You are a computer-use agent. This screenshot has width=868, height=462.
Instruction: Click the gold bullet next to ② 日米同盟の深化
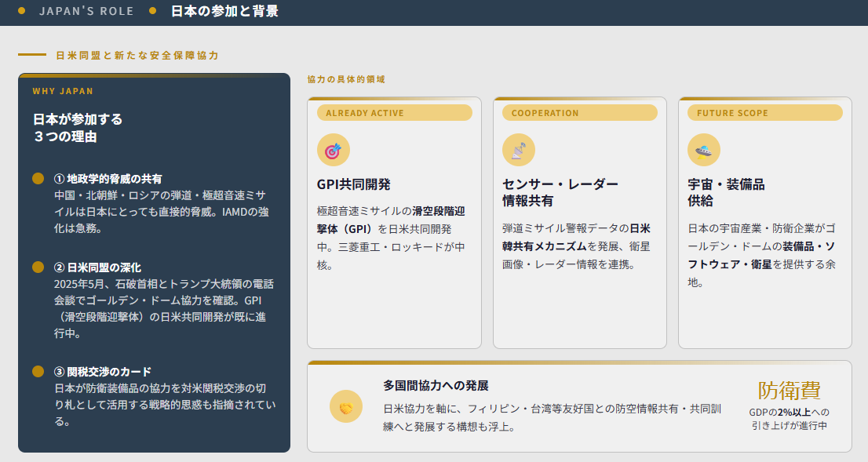pyautogui.click(x=38, y=267)
